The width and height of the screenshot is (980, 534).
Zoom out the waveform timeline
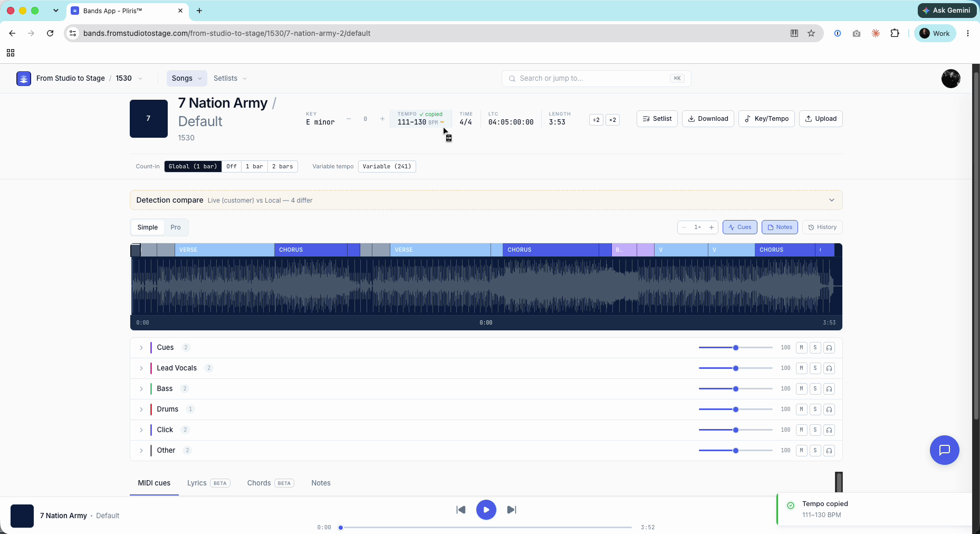click(684, 227)
